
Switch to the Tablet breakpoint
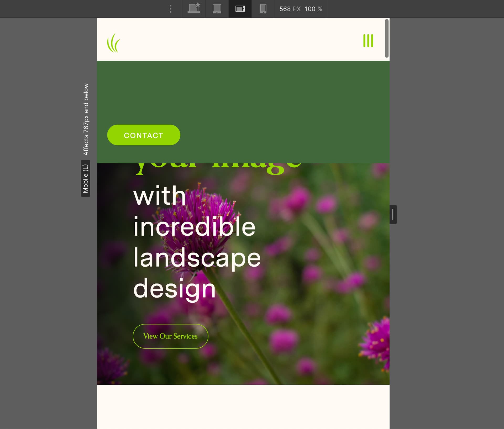point(217,9)
